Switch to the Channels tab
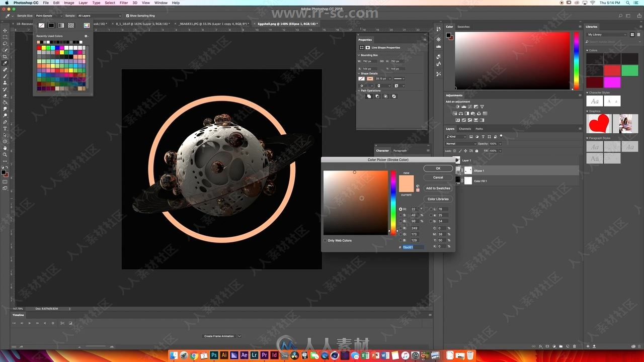Screen dimensions: 644x362 tap(465, 129)
